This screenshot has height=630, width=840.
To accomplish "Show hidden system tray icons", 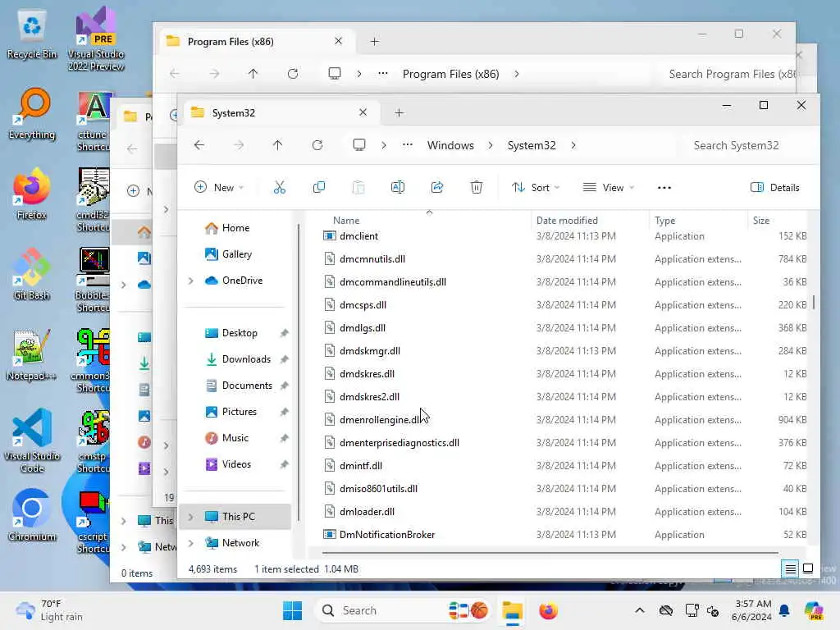I will 640,610.
